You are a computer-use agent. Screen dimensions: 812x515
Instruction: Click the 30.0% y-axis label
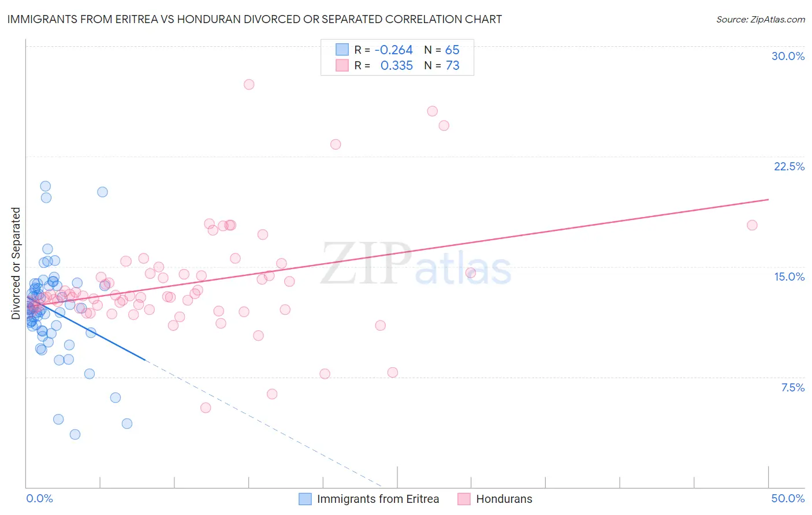click(x=788, y=56)
